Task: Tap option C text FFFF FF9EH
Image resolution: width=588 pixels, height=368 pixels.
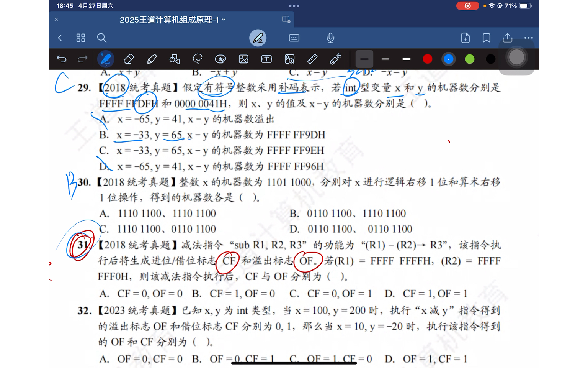Action: 296,151
